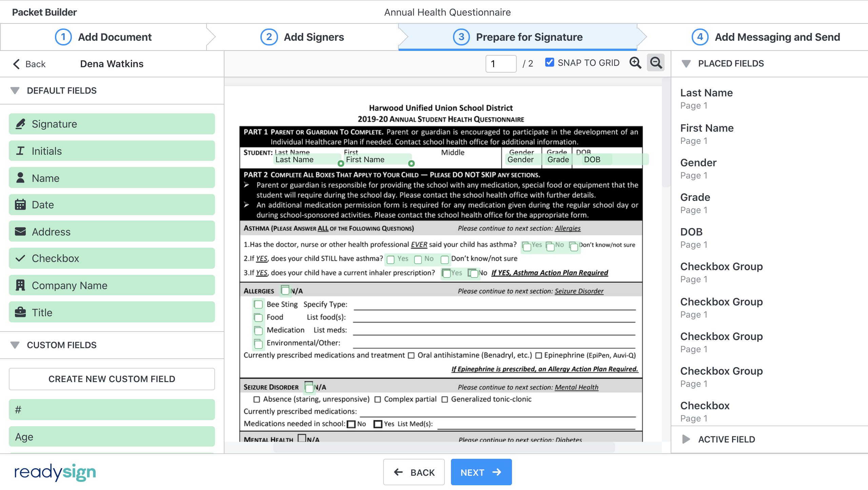Click the page number input field
The image size is (868, 490).
(x=501, y=63)
